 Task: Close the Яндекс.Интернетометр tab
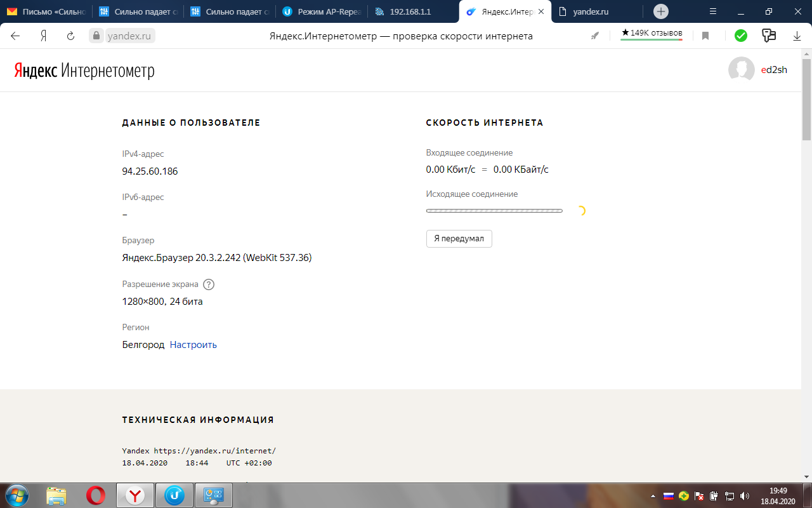click(x=541, y=11)
